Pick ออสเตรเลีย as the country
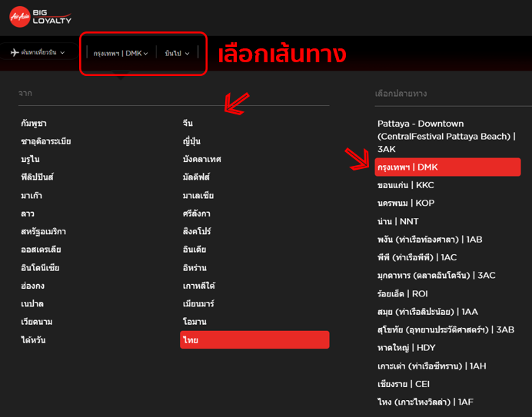The height and width of the screenshot is (417, 532). [x=40, y=250]
